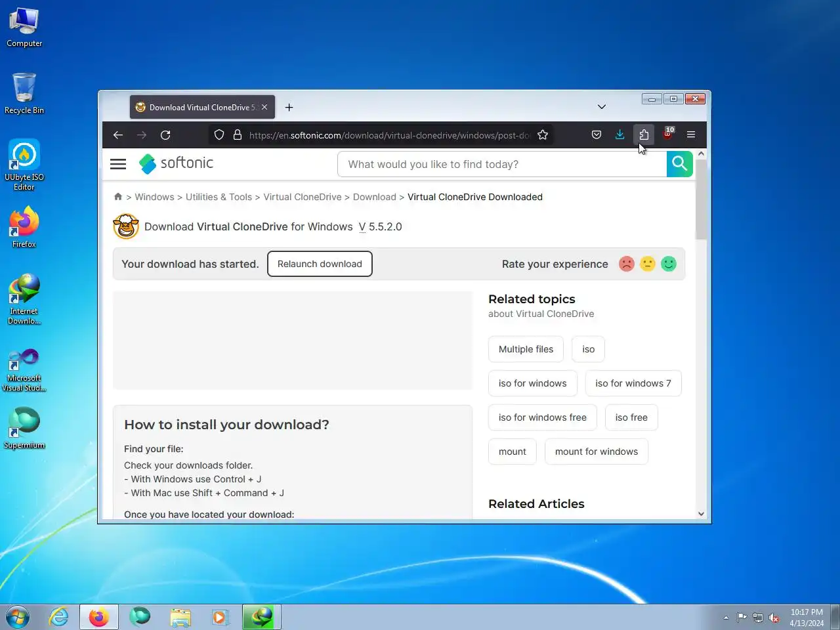Viewport: 840px width, 630px height.
Task: Show the Firefox downloads panel arrow
Action: tap(620, 135)
